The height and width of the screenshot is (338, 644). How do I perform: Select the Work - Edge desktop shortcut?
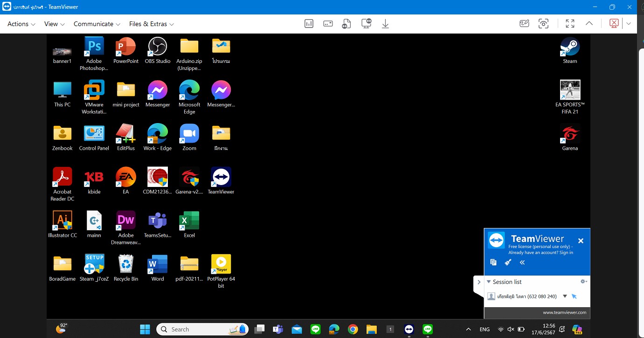point(158,138)
